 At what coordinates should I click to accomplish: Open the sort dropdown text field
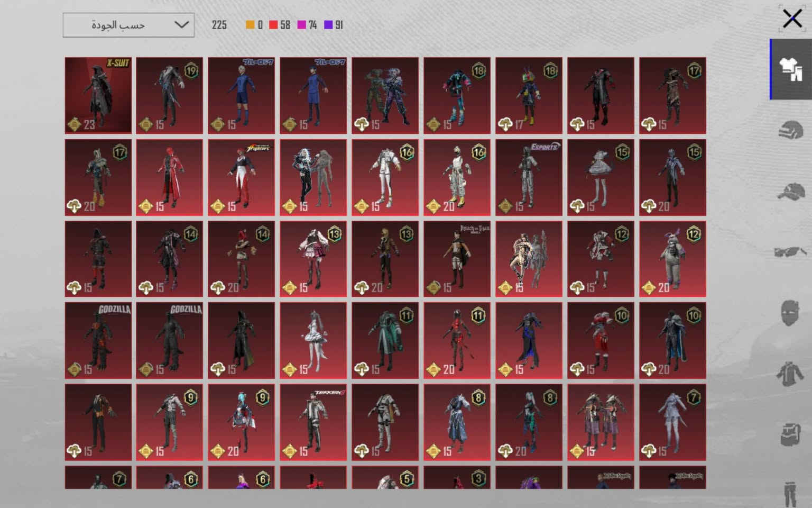click(128, 25)
